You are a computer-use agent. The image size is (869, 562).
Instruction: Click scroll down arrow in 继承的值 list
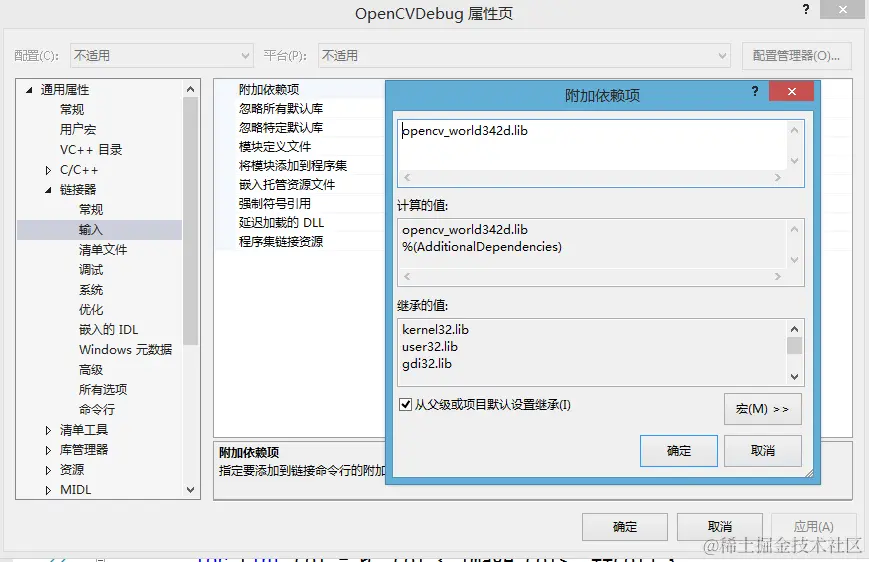tap(794, 377)
